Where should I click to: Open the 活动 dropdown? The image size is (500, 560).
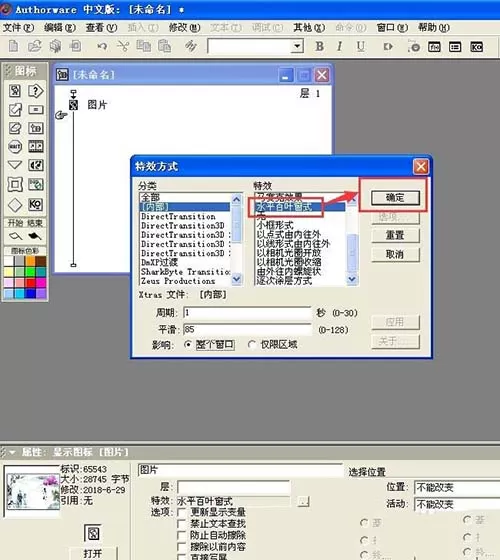(x=457, y=504)
